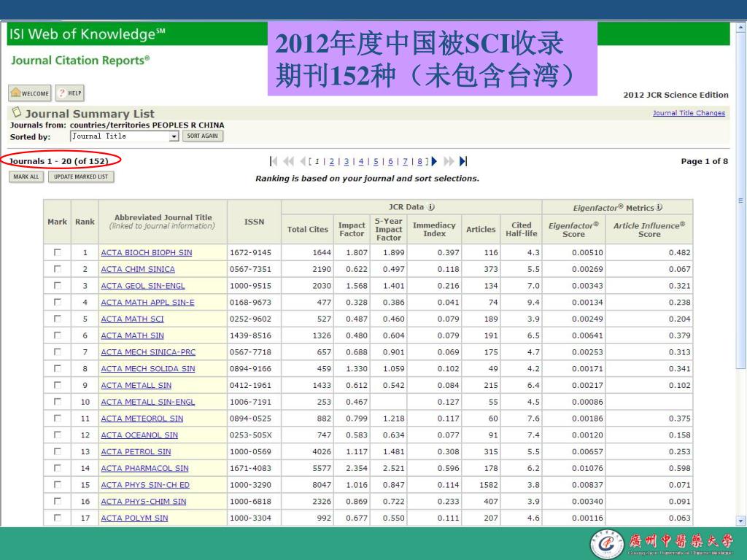This screenshot has height=560, width=747.
Task: Open the ACTA BIOCH BIOPH SIN journal link
Action: coord(146,252)
